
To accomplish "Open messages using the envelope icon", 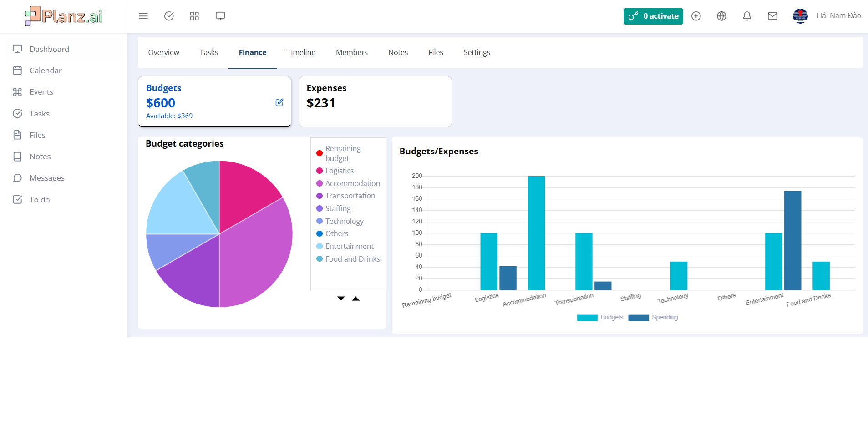I will pyautogui.click(x=772, y=16).
